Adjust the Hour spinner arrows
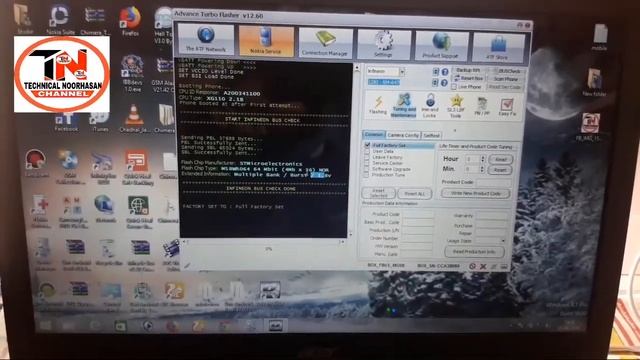 pyautogui.click(x=483, y=159)
